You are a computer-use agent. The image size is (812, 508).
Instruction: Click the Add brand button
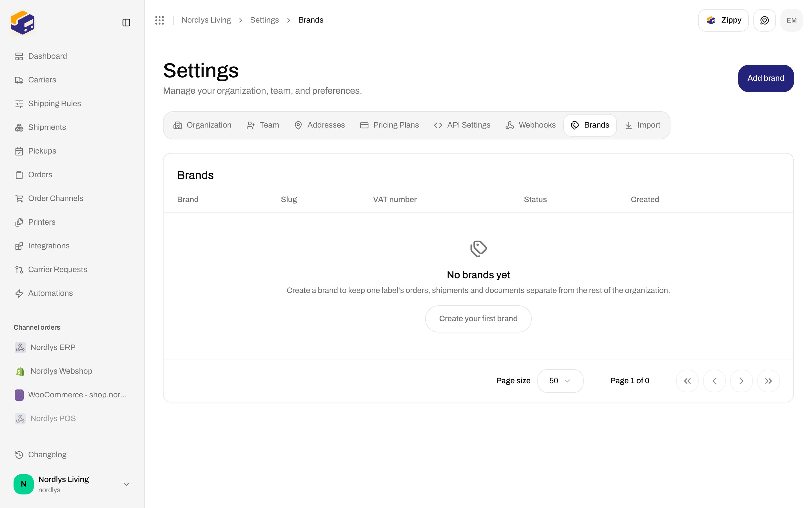pos(766,78)
